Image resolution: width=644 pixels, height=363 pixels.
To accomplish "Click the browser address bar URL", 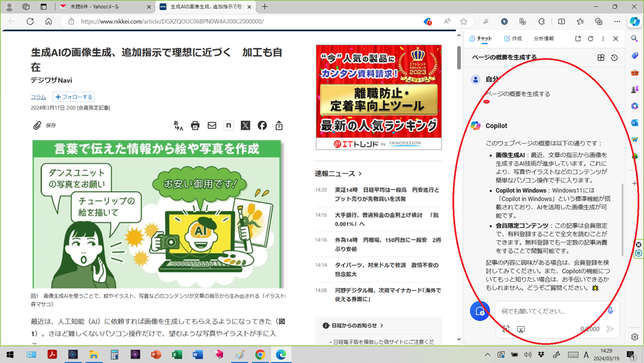I will [172, 21].
